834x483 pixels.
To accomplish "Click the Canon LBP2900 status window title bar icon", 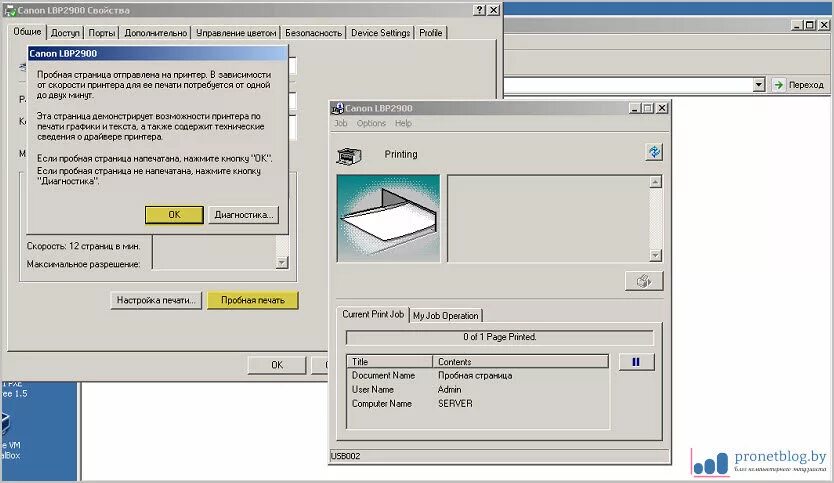I will [337, 108].
